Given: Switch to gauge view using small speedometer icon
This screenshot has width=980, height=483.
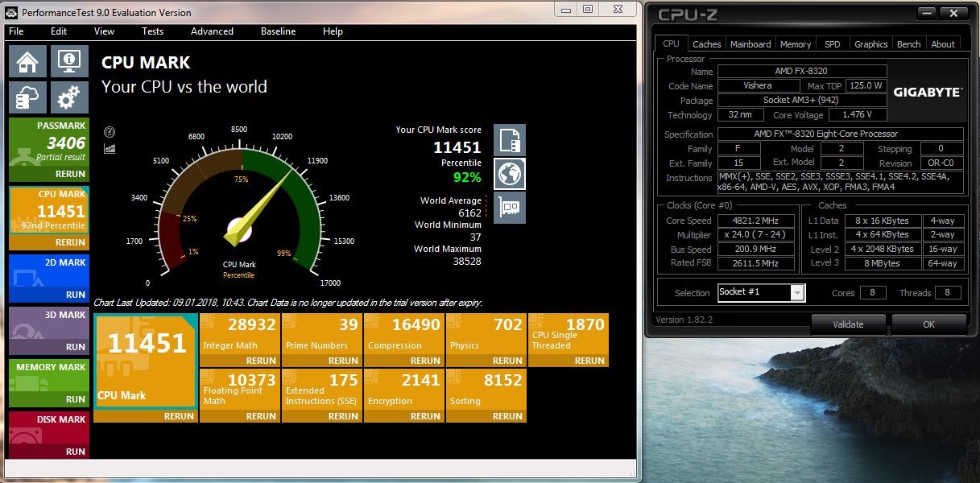Looking at the screenshot, I should [x=110, y=132].
